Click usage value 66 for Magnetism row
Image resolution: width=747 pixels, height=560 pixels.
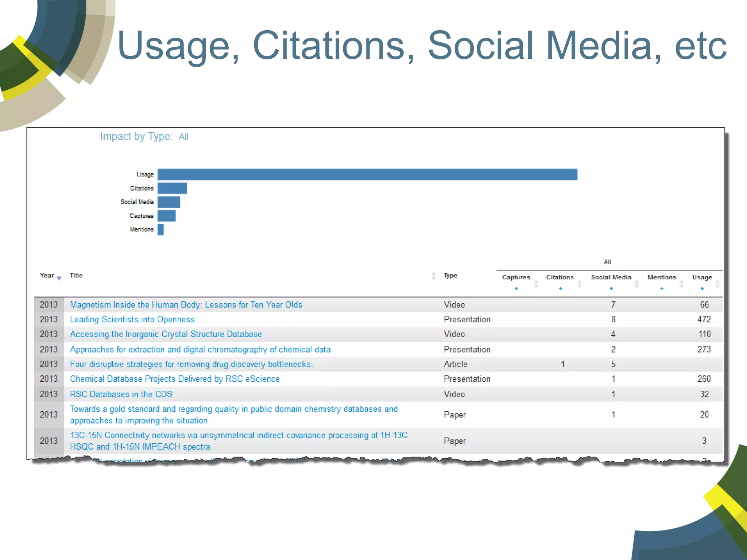704,305
